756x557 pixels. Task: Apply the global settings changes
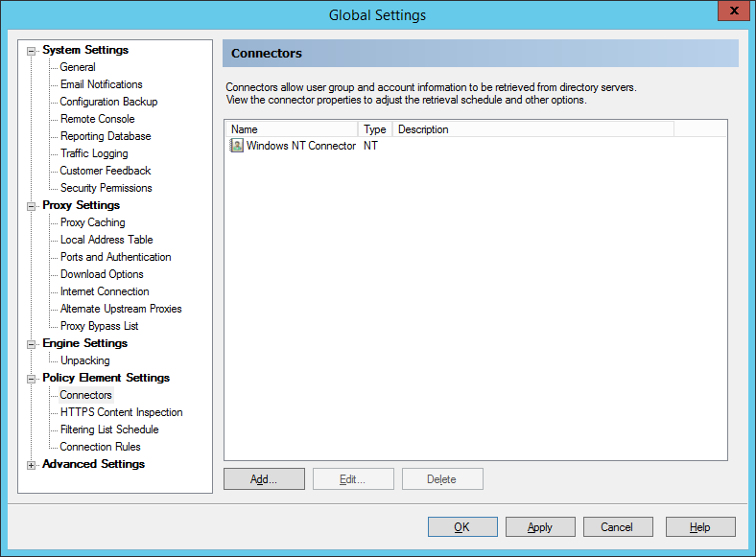[x=540, y=527]
